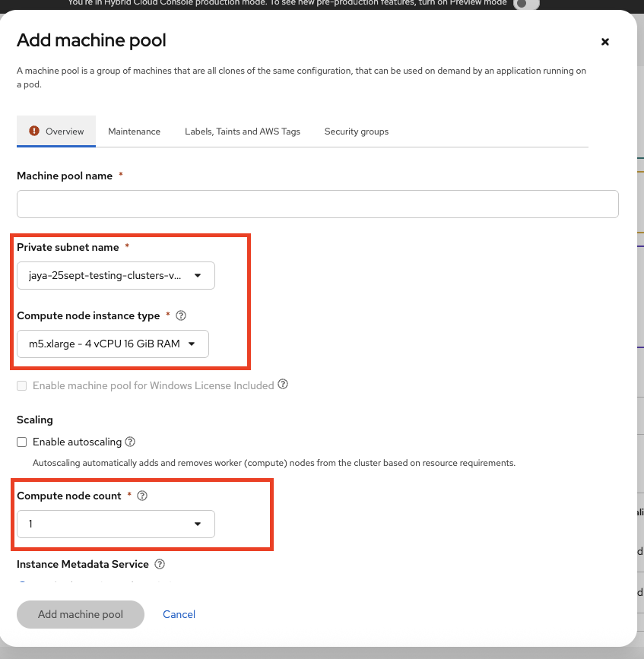Go to the Security groups tab
Image resolution: width=644 pixels, height=659 pixels.
pos(356,131)
